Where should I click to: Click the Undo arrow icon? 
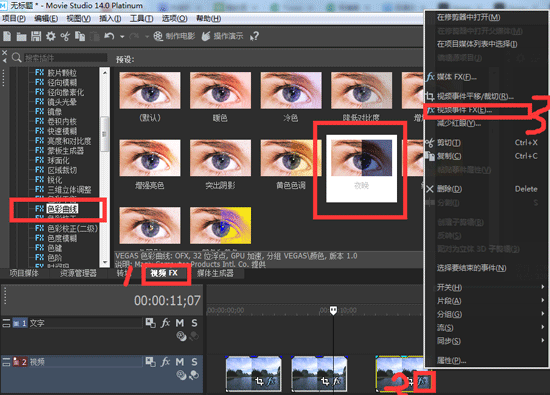pos(109,36)
